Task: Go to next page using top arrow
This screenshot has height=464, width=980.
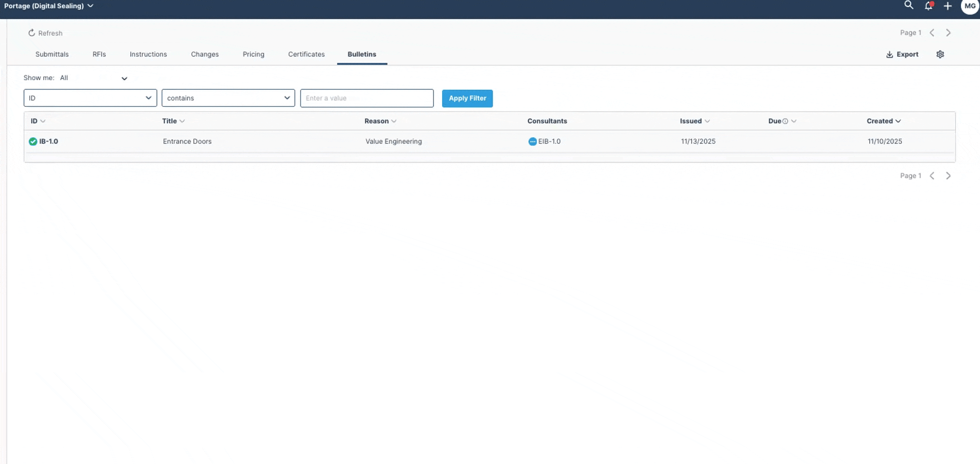Action: [x=948, y=33]
